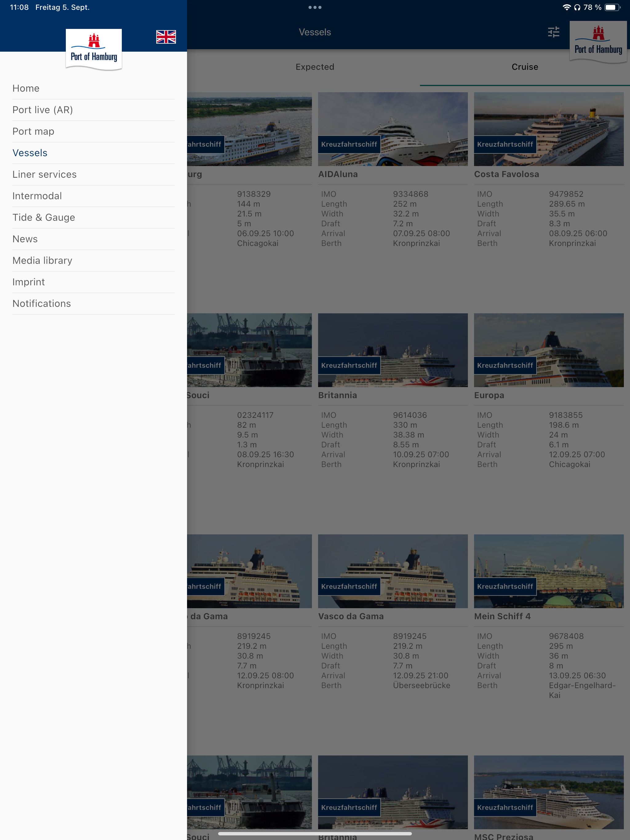Tap the three-dot multitasking indicator
Image resolution: width=630 pixels, height=840 pixels.
[315, 7]
